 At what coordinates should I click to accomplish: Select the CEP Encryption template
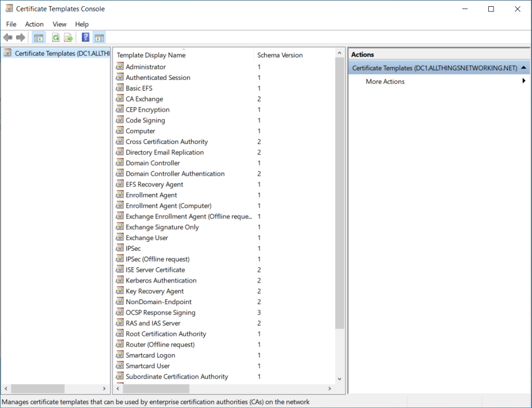[x=148, y=110]
